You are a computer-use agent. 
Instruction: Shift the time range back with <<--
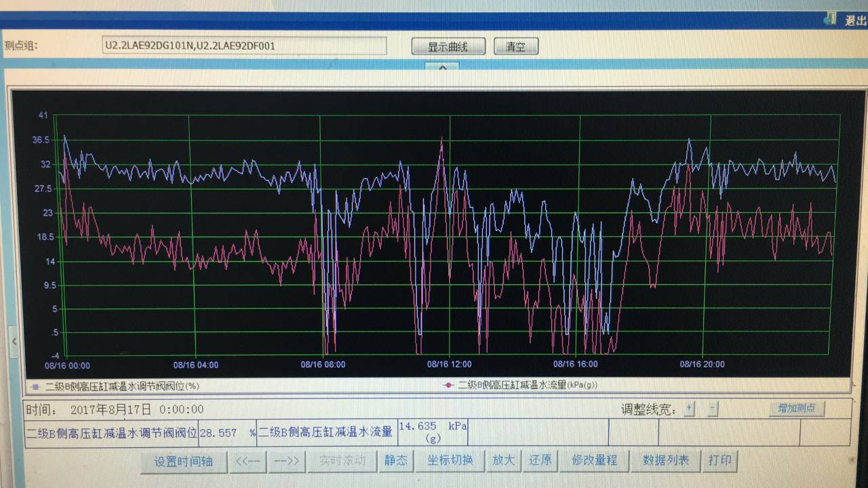(x=248, y=461)
